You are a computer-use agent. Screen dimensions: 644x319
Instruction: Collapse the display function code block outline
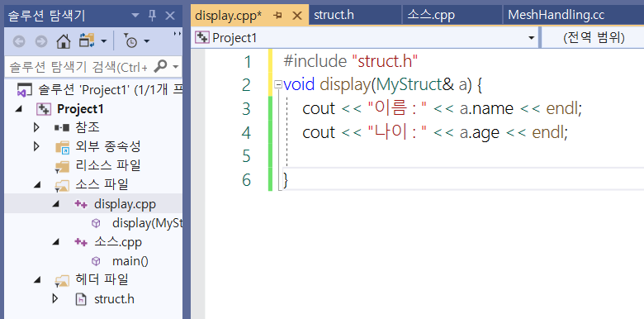pos(278,85)
